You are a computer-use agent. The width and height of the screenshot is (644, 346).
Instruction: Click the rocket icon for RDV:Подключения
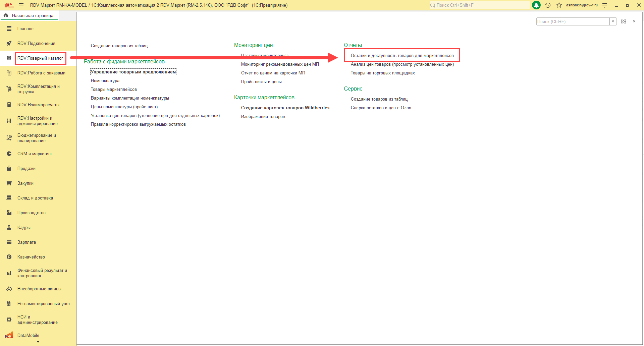(9, 44)
